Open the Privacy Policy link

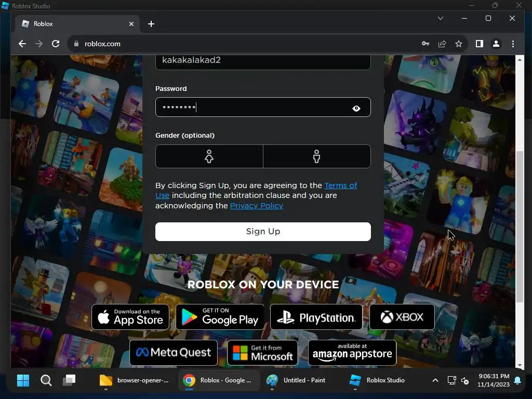pos(257,206)
